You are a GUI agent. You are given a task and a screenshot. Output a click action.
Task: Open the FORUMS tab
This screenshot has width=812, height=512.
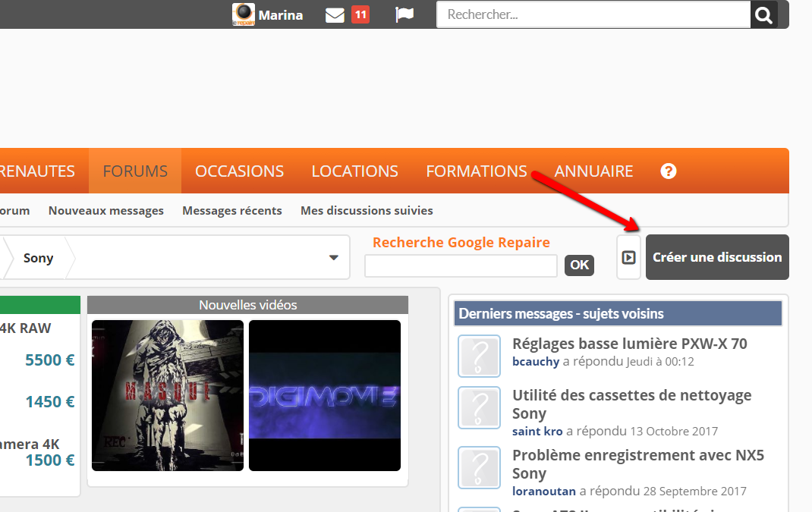tap(135, 171)
